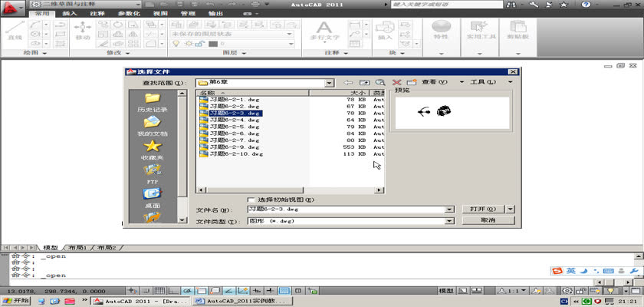Click the 打开 button
The height and width of the screenshot is (307, 644).
click(482, 209)
